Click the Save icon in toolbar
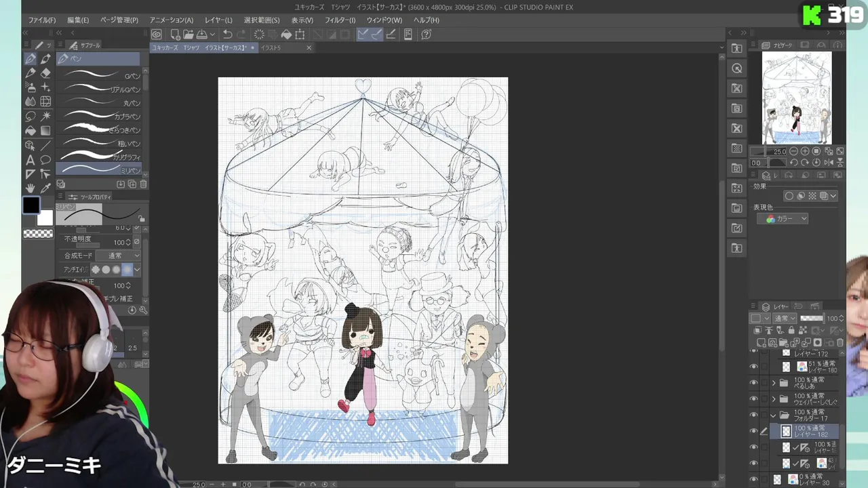The image size is (868, 488). [201, 35]
